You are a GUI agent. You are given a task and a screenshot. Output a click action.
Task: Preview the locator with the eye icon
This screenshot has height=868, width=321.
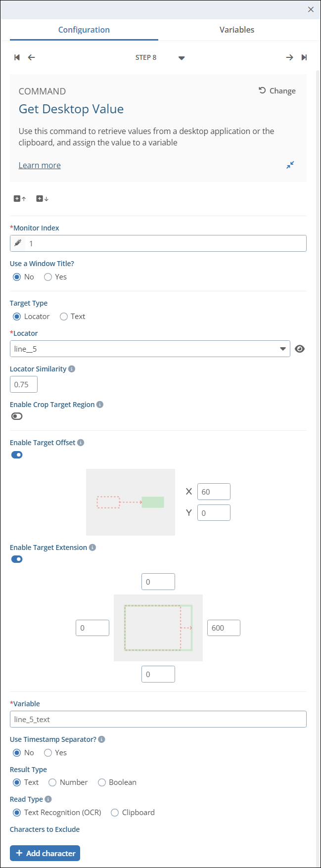click(x=299, y=349)
